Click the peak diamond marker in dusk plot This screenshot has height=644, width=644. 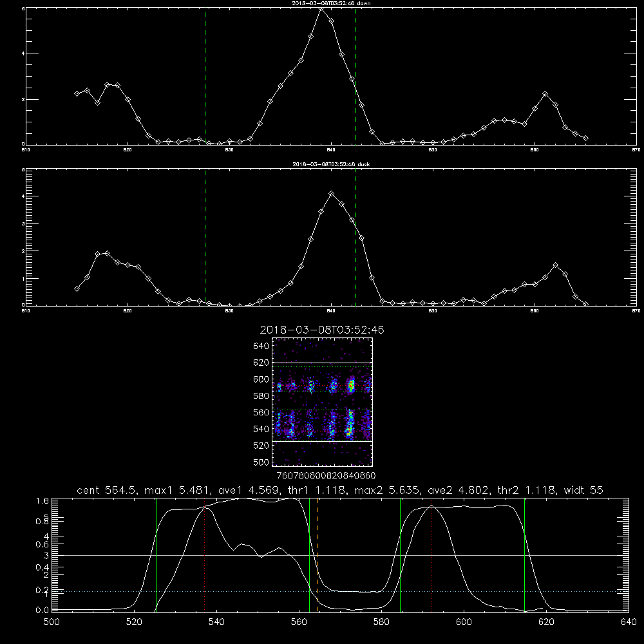tap(332, 193)
